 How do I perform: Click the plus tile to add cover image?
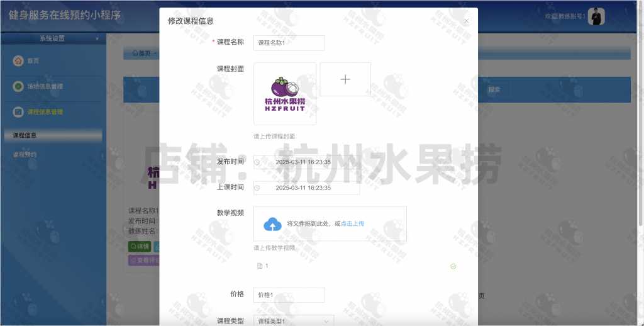(x=345, y=79)
